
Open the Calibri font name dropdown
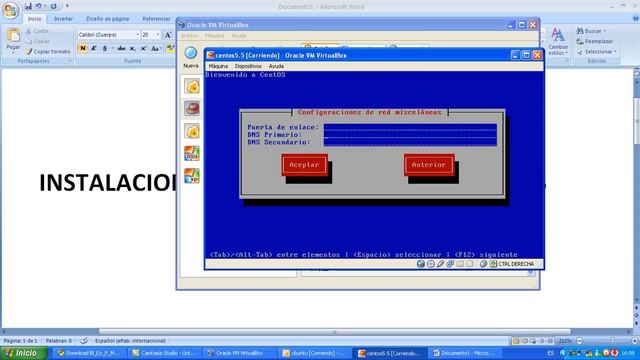[x=138, y=35]
